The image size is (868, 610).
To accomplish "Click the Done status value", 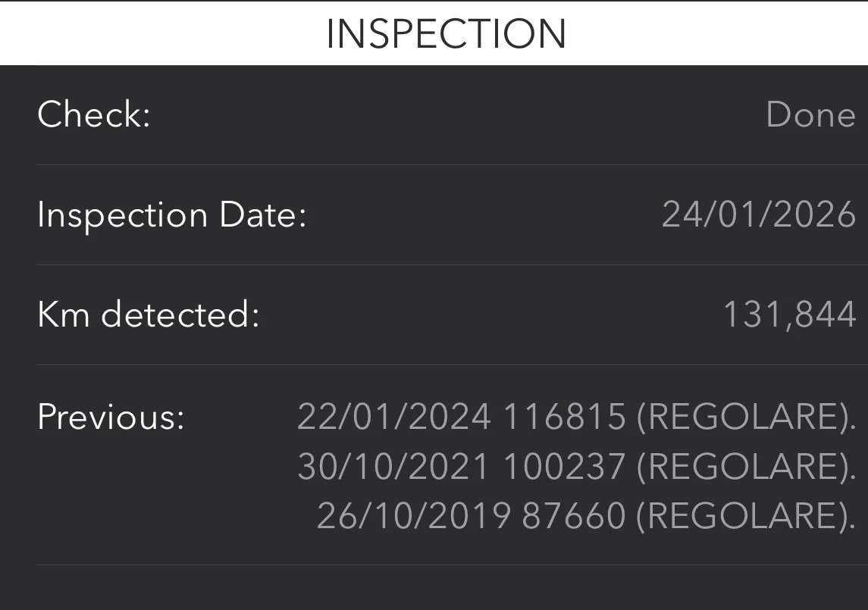I will point(810,115).
